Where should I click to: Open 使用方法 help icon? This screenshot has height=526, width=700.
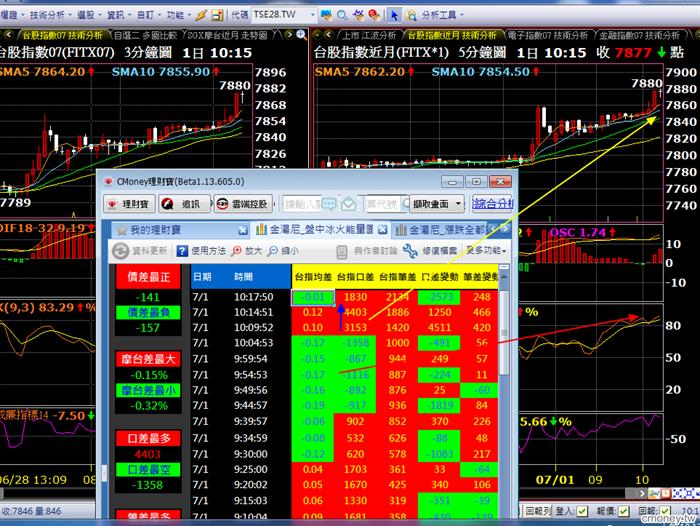click(x=182, y=251)
